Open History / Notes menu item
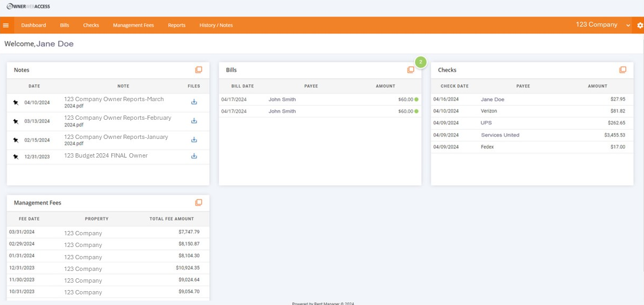 [216, 25]
